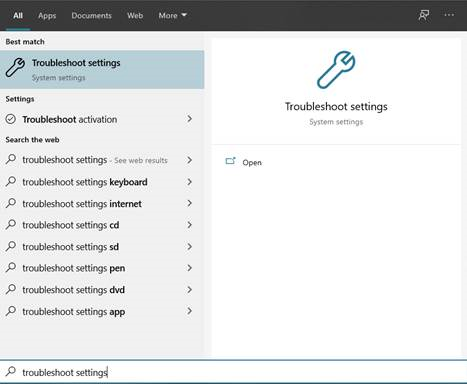Expand the troubleshoot settings dvd chevron
Image resolution: width=467 pixels, height=384 pixels.
[x=189, y=290]
